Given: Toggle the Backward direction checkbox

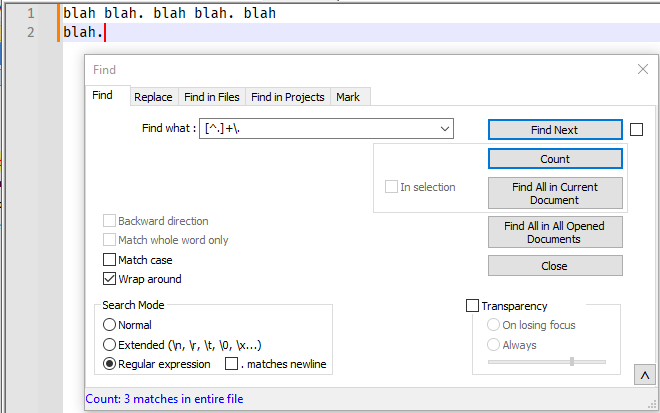Looking at the screenshot, I should point(109,221).
